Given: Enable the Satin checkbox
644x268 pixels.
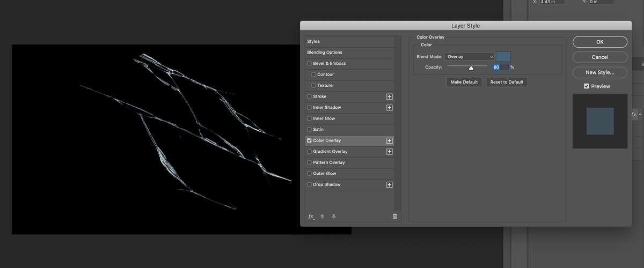Looking at the screenshot, I should tap(309, 129).
